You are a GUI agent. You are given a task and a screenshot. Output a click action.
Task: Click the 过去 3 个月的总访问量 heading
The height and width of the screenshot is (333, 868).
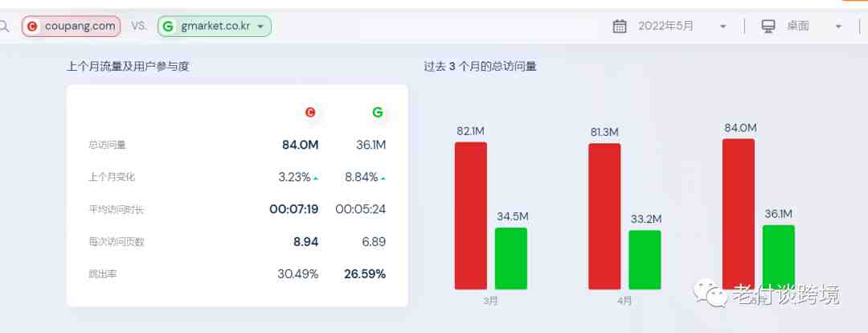[x=480, y=67]
